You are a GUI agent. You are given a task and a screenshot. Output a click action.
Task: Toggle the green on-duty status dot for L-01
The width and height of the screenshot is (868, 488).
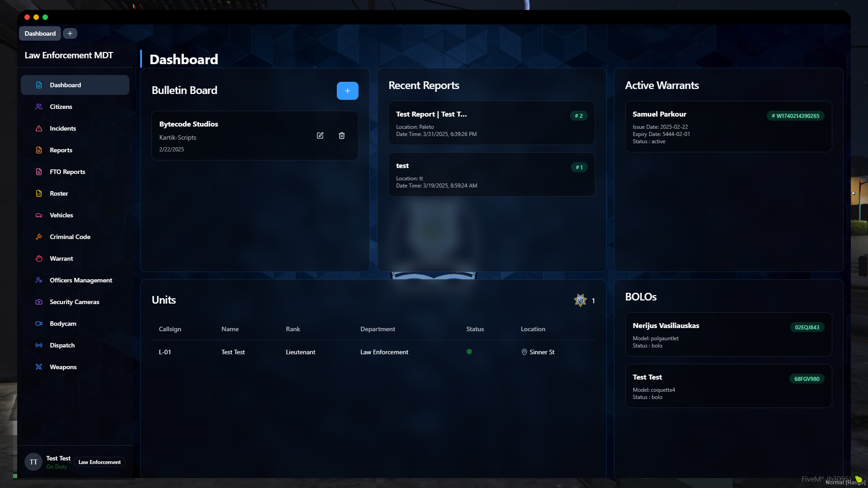point(469,352)
